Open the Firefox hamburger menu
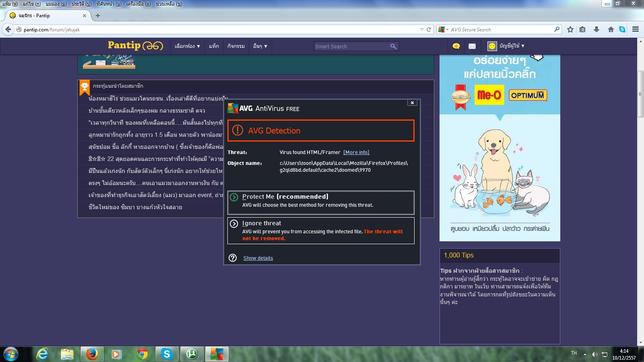 click(636, 29)
